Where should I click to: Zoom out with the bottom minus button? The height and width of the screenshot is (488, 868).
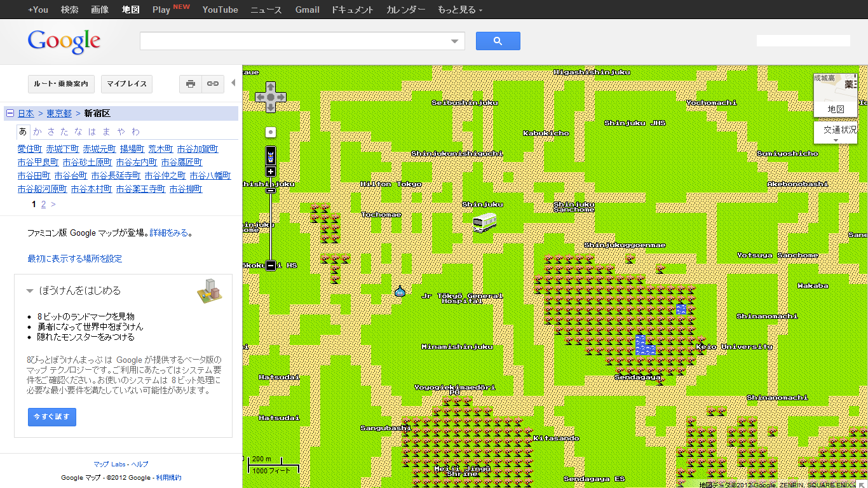[x=271, y=266]
